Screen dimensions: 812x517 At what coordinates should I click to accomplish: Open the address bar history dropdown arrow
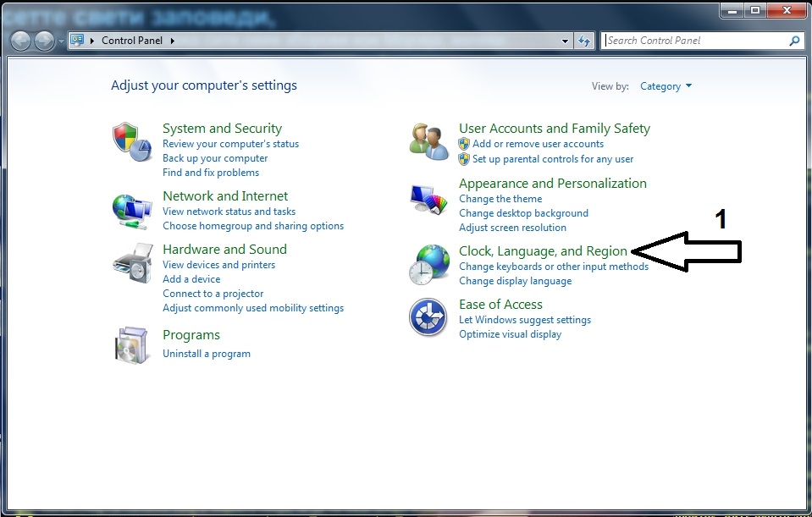coord(566,41)
